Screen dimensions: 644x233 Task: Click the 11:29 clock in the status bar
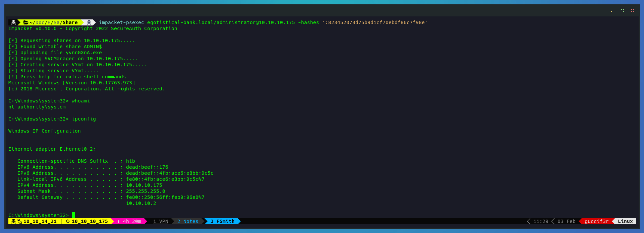tap(541, 221)
